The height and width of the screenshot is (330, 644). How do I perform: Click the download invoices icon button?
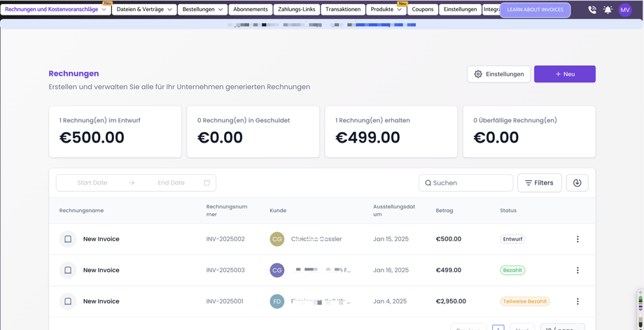pos(577,183)
